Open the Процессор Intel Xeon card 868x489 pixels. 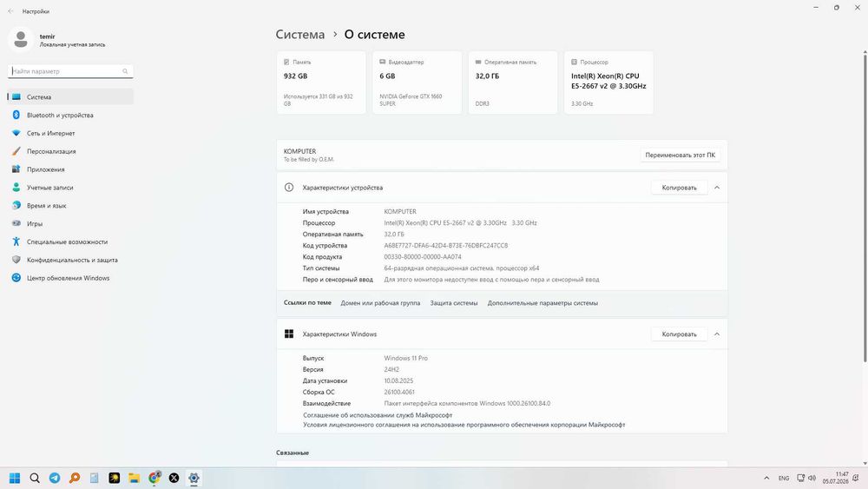pyautogui.click(x=608, y=83)
